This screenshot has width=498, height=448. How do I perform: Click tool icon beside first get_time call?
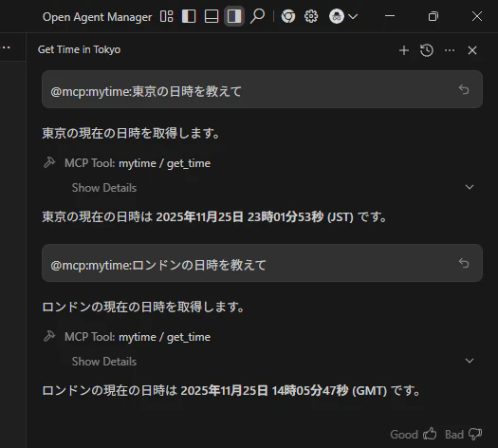[x=49, y=162]
